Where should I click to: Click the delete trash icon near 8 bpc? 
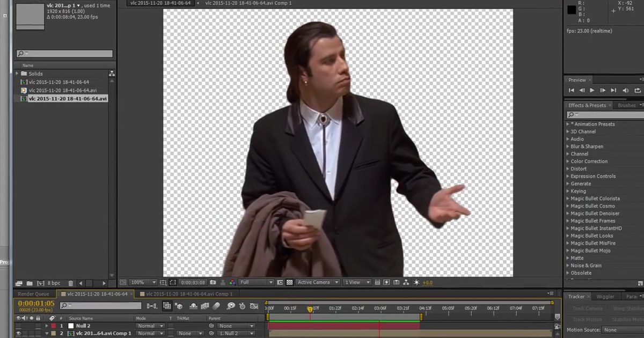[x=70, y=282]
